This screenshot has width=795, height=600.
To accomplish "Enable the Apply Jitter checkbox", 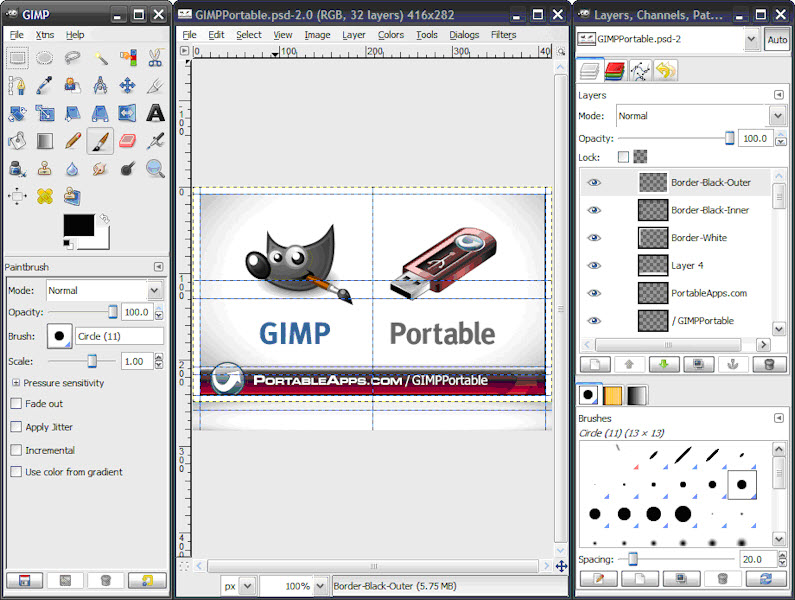I will click(16, 427).
